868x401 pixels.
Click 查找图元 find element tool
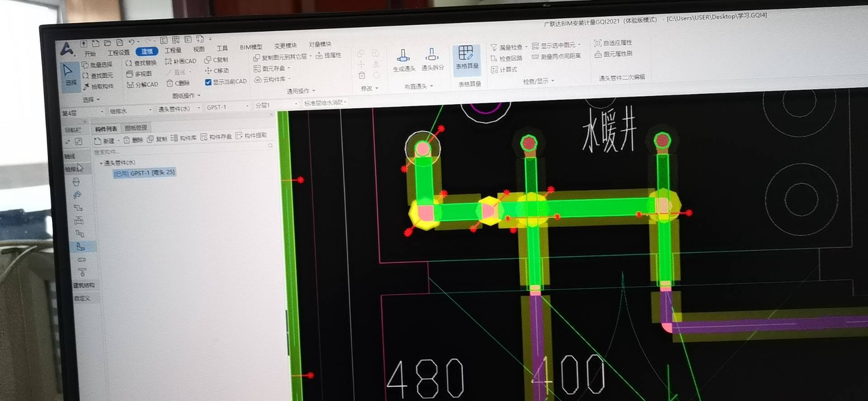coord(97,76)
